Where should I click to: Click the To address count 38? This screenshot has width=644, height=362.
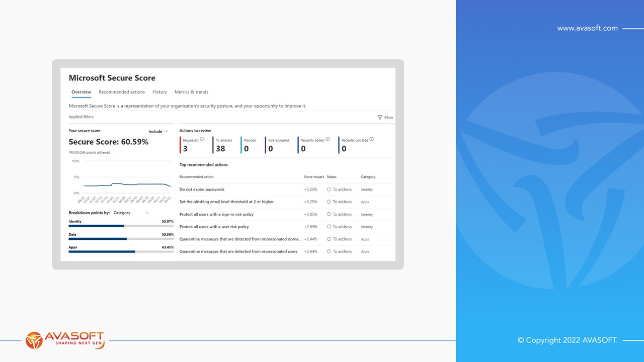pyautogui.click(x=220, y=149)
